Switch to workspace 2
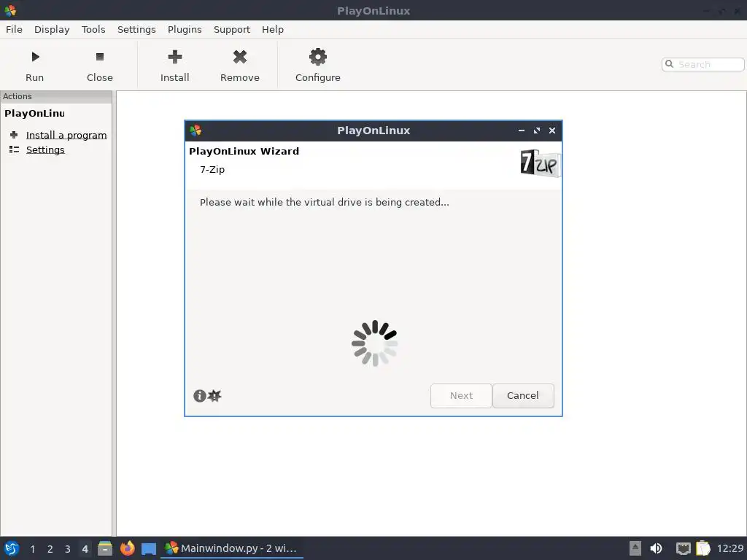This screenshot has height=560, width=747. pyautogui.click(x=50, y=549)
